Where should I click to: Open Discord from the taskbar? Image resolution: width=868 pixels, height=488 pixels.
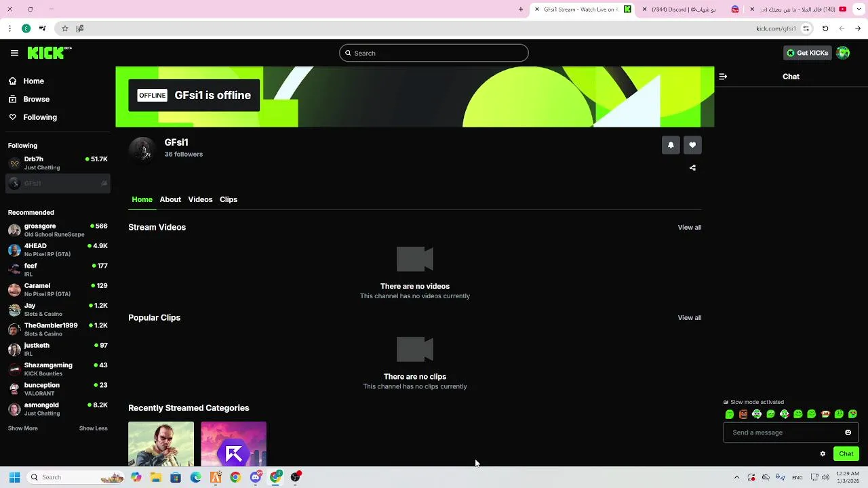[x=256, y=477]
